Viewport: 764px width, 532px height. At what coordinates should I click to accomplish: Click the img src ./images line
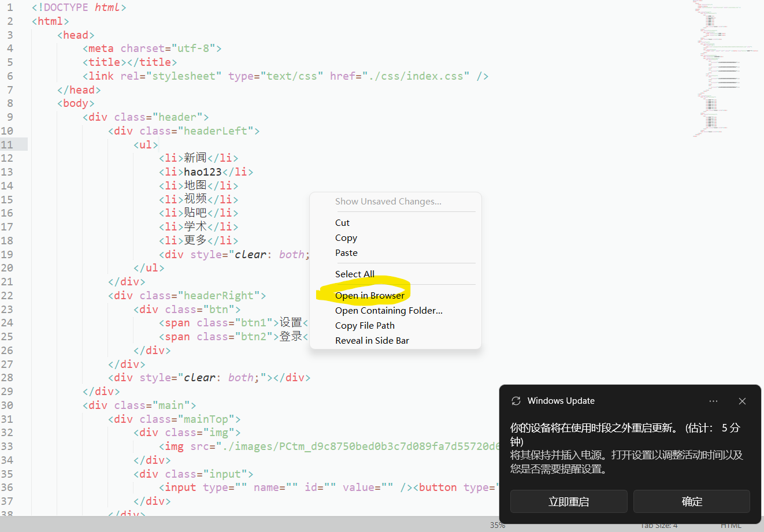(x=329, y=446)
